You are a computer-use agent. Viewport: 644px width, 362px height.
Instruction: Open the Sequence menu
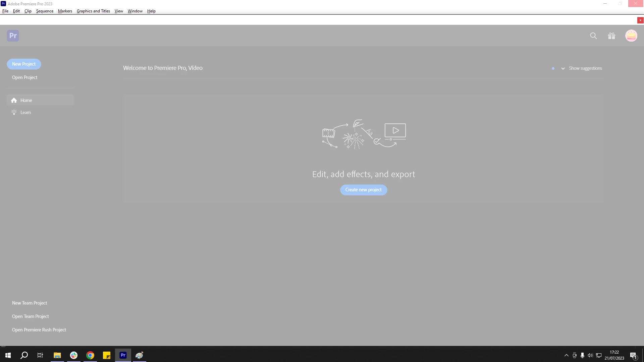pyautogui.click(x=45, y=11)
